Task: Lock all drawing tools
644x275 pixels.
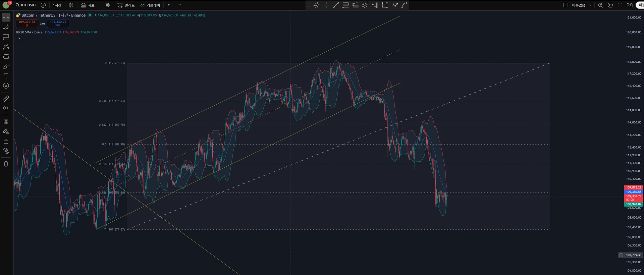Action: pyautogui.click(x=6, y=141)
